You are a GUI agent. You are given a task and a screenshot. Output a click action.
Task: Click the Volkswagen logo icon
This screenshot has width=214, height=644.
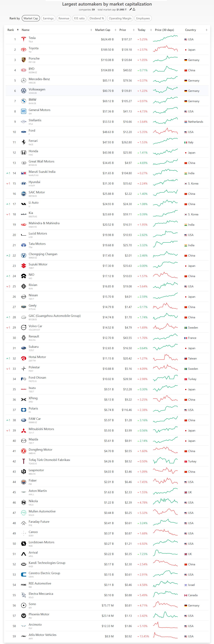pyautogui.click(x=23, y=91)
